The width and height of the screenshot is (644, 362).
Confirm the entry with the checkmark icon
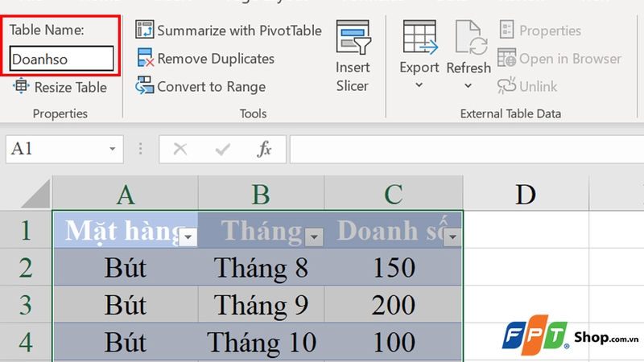(x=223, y=149)
